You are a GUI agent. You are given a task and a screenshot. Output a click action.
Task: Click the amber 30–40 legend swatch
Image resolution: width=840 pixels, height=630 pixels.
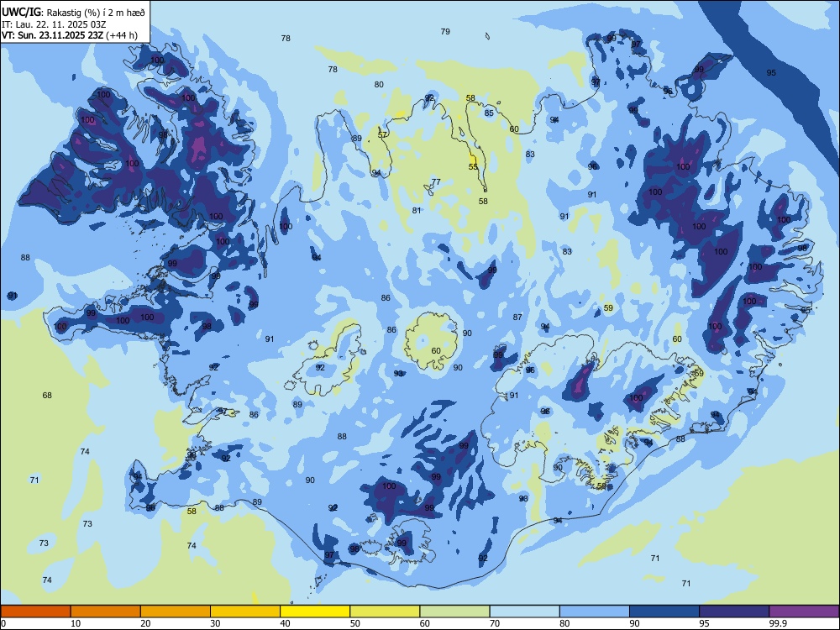(x=245, y=612)
